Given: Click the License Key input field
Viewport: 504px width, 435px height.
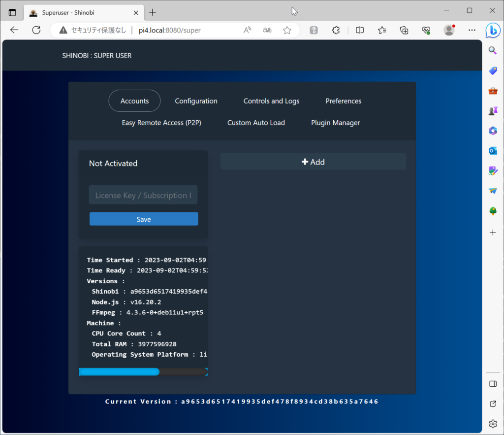Looking at the screenshot, I should pos(143,195).
